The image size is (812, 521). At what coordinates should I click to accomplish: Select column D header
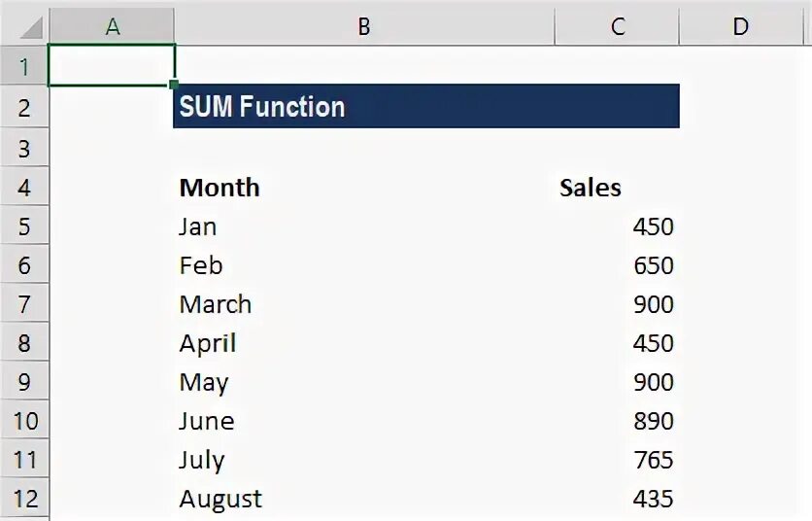click(741, 26)
